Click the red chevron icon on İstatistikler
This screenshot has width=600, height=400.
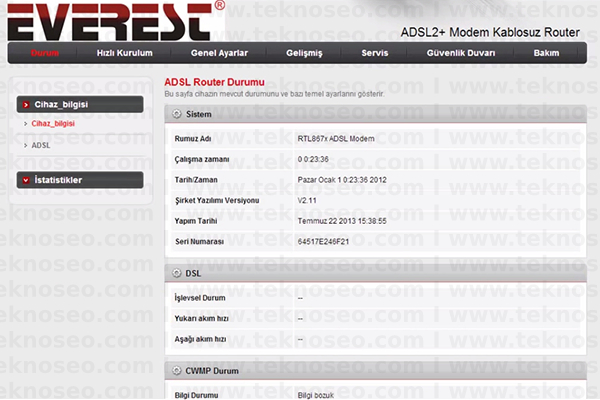(x=26, y=180)
